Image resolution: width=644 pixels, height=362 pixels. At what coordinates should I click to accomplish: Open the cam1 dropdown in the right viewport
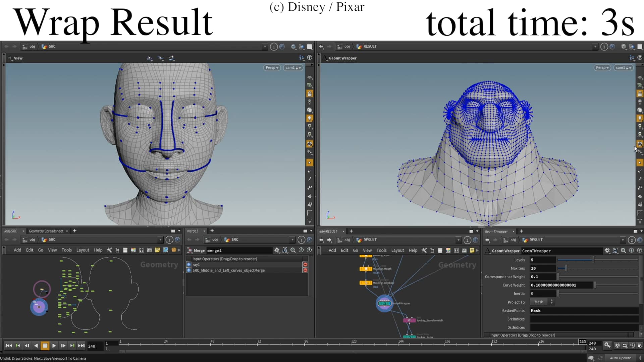pos(623,68)
